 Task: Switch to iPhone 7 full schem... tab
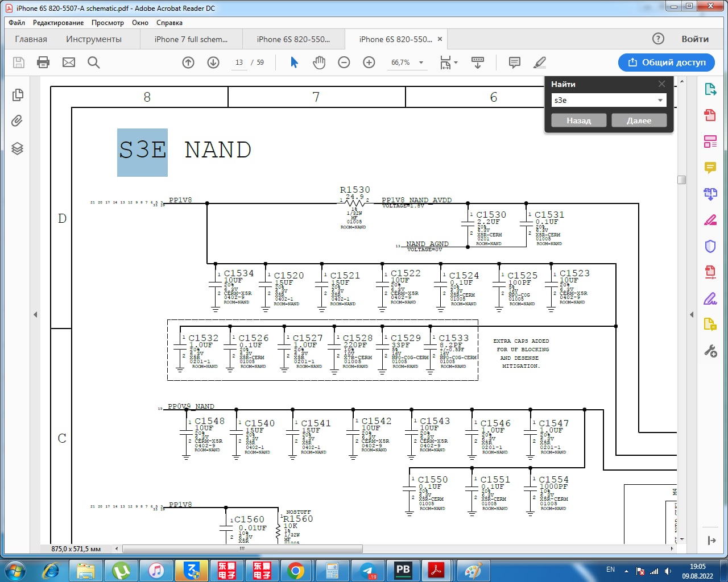[x=191, y=39]
